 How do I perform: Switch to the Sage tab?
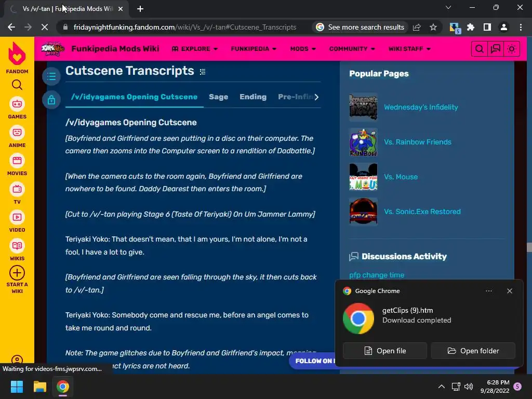pyautogui.click(x=219, y=97)
